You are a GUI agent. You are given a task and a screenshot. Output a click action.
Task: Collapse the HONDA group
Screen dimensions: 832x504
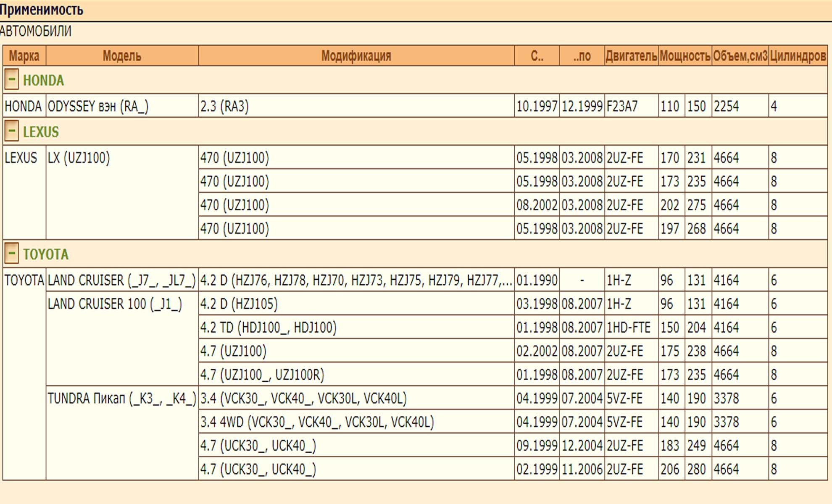point(11,79)
